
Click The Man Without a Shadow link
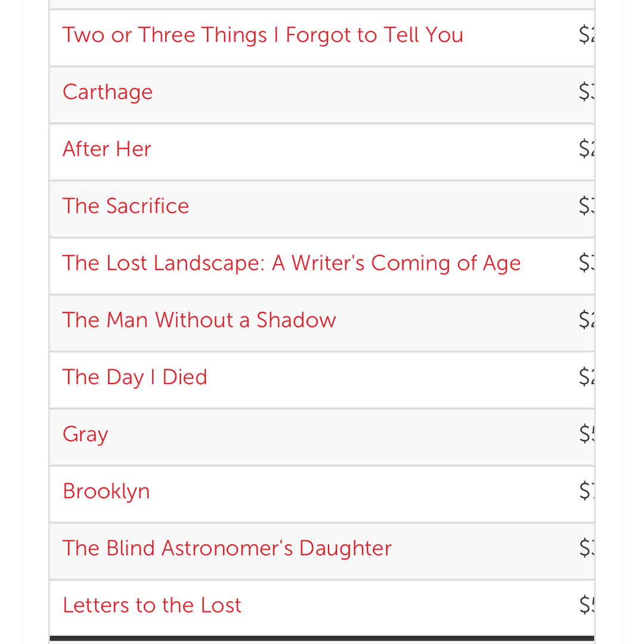point(199,320)
